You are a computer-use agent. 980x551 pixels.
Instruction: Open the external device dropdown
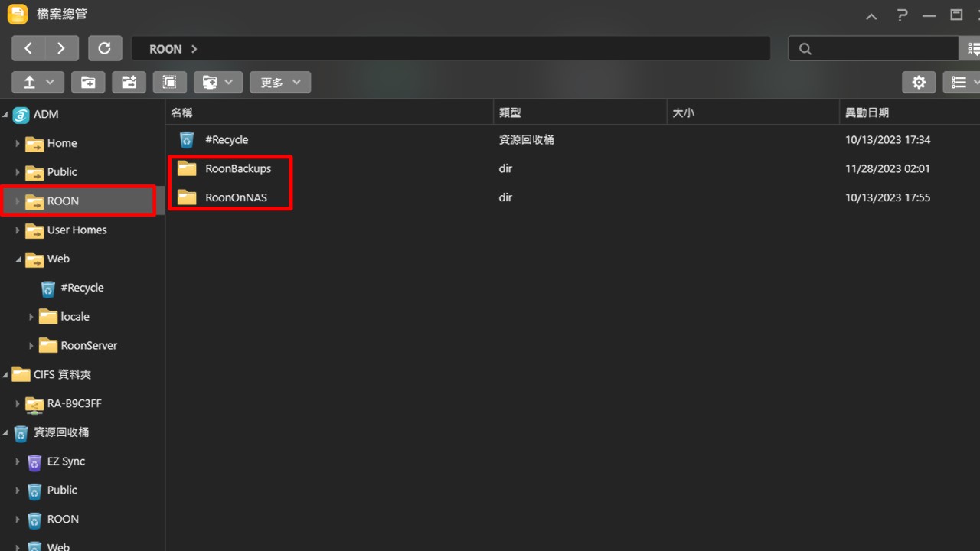pyautogui.click(x=218, y=82)
